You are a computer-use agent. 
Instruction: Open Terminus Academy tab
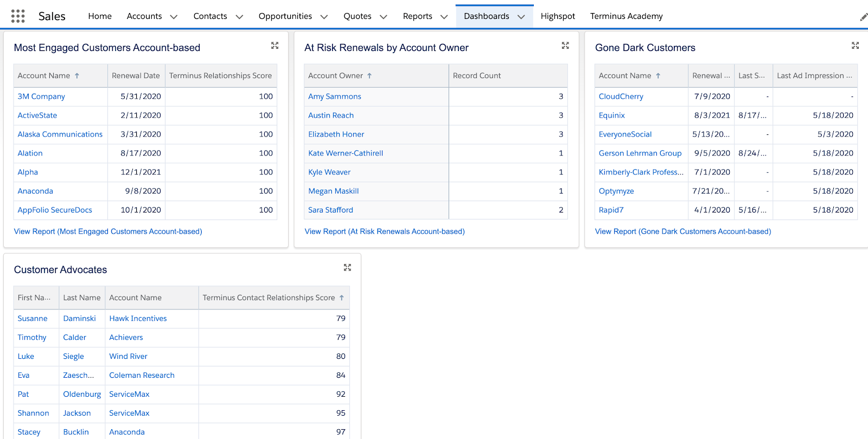[626, 16]
